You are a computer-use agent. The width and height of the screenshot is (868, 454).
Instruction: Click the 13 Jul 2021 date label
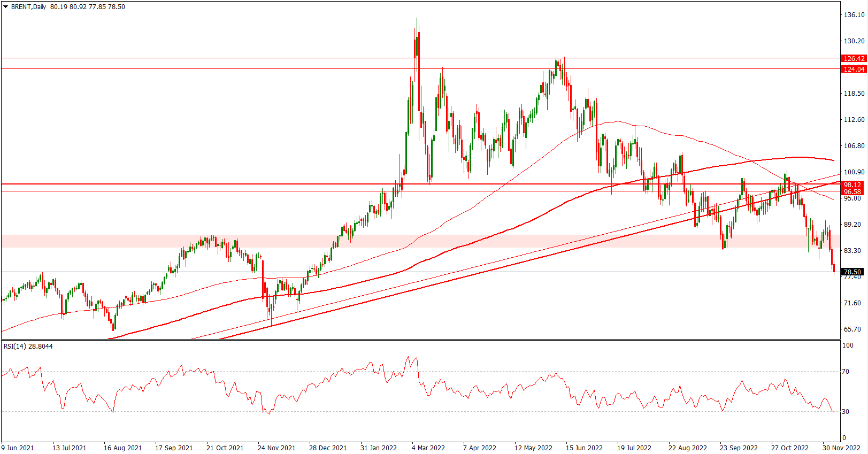pyautogui.click(x=69, y=448)
